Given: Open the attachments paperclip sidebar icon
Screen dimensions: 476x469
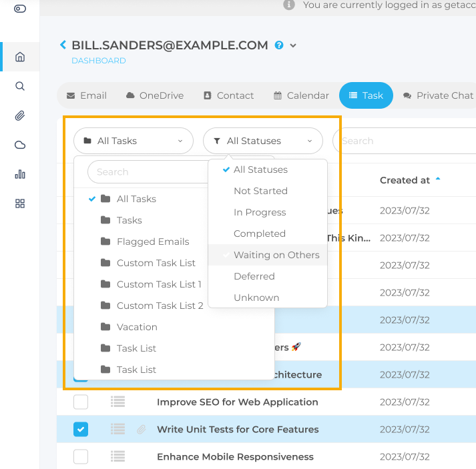Looking at the screenshot, I should [x=20, y=115].
